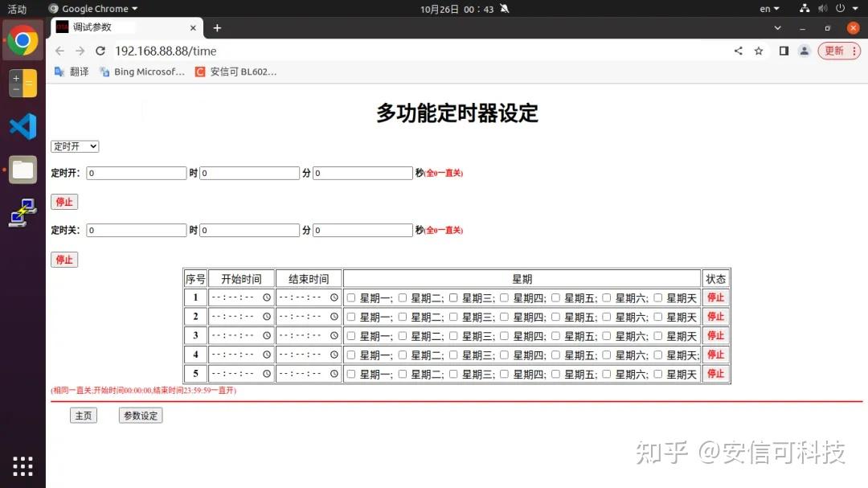
Task: Open row 3 end time clock picker
Action: [334, 336]
